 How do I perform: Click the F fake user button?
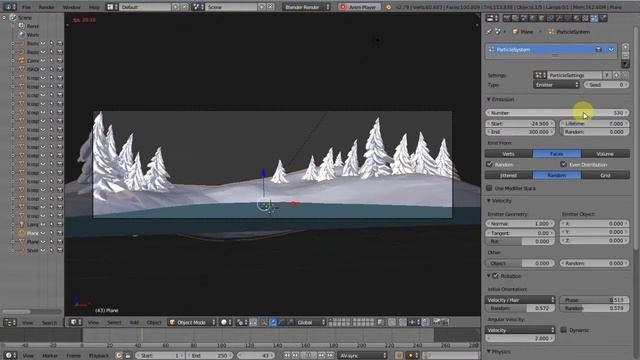pyautogui.click(x=607, y=75)
